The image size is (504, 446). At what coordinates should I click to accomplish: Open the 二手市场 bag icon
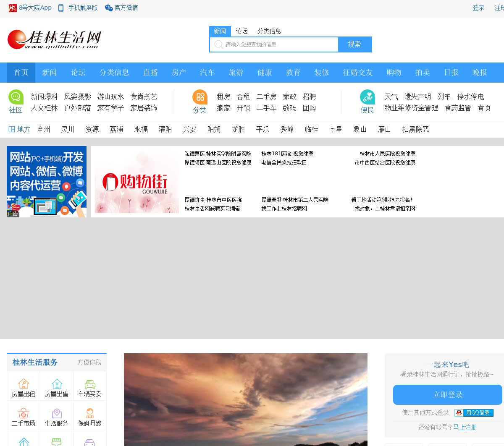tap(24, 413)
